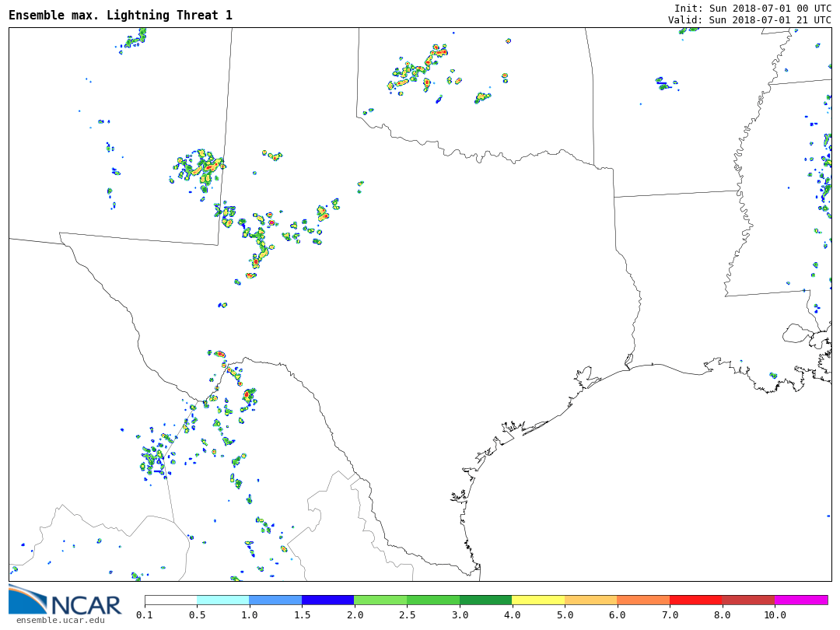Pick the yellow 4.0–5.0 legend swatch
840x630 pixels.
[x=538, y=600]
